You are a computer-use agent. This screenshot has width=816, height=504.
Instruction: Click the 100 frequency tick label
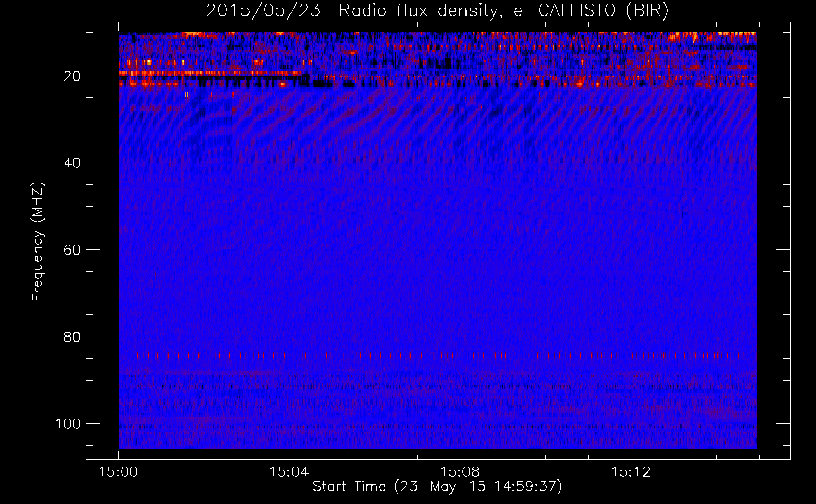tap(68, 424)
